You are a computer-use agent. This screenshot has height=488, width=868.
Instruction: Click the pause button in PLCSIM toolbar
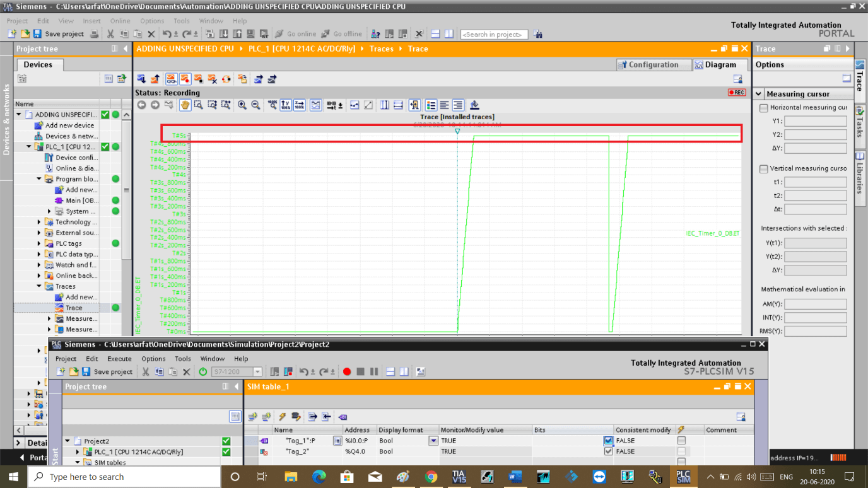(x=373, y=371)
